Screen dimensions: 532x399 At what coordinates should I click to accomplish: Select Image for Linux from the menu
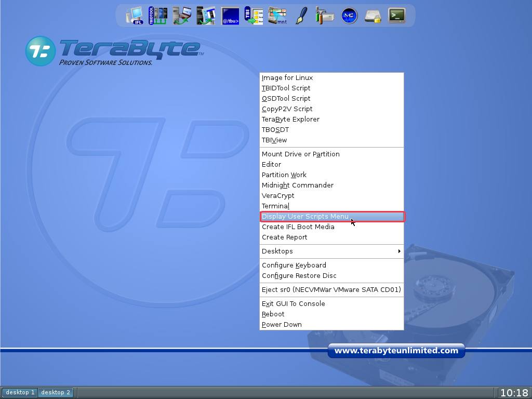[331, 78]
